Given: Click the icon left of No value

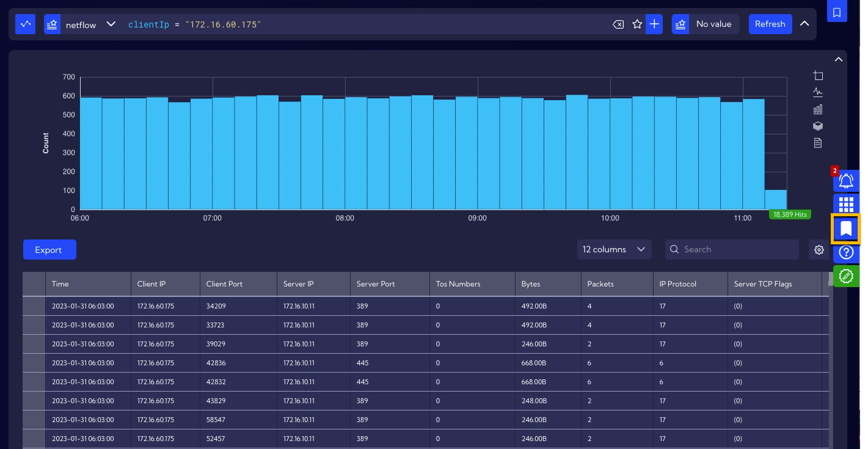Looking at the screenshot, I should [680, 24].
